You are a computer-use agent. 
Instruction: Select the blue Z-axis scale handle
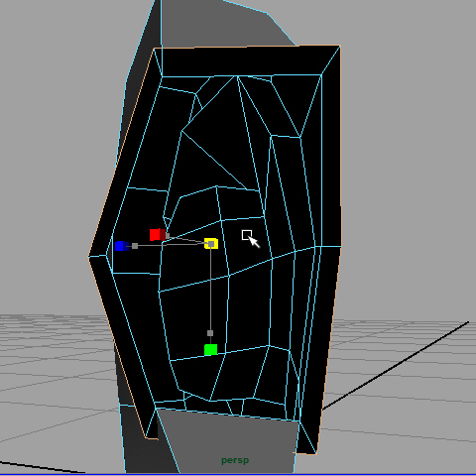pos(122,246)
